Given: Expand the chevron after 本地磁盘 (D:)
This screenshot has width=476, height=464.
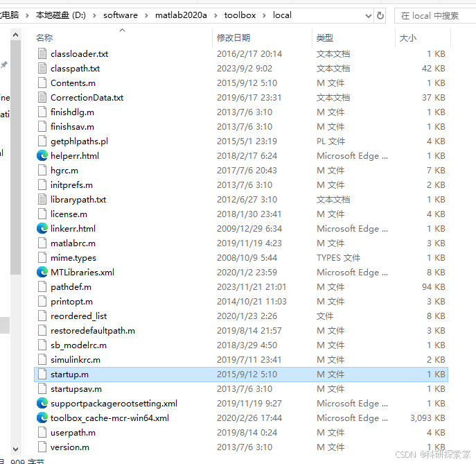Looking at the screenshot, I should 94,15.
